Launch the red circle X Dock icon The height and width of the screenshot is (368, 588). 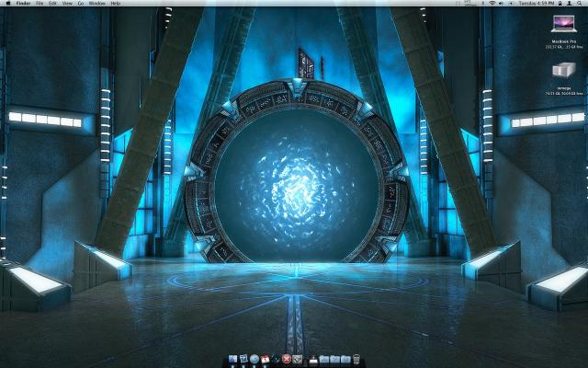point(287,359)
